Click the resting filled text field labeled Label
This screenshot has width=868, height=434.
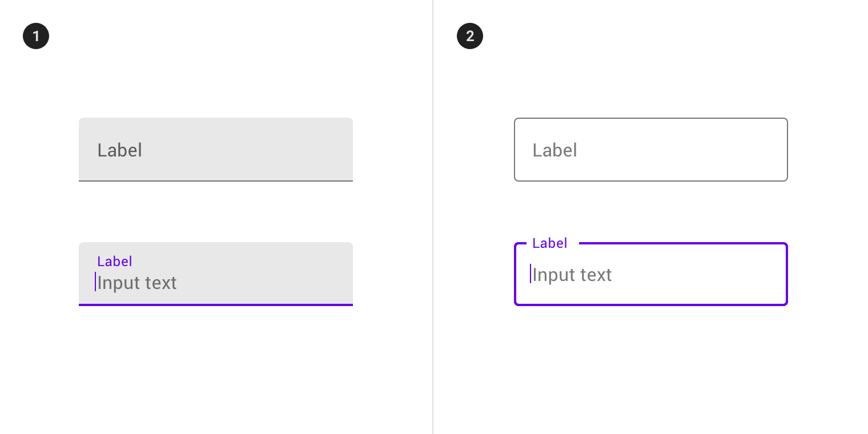point(215,149)
